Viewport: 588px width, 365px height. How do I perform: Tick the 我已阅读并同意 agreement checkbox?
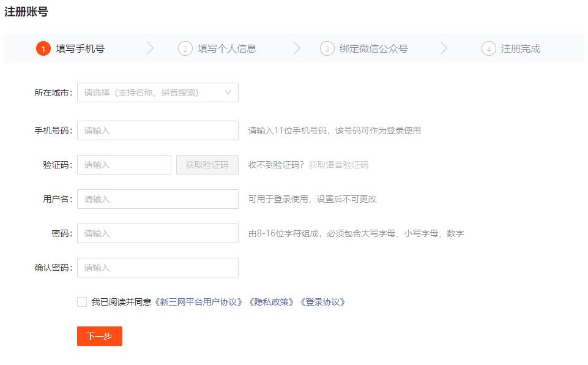click(x=82, y=302)
